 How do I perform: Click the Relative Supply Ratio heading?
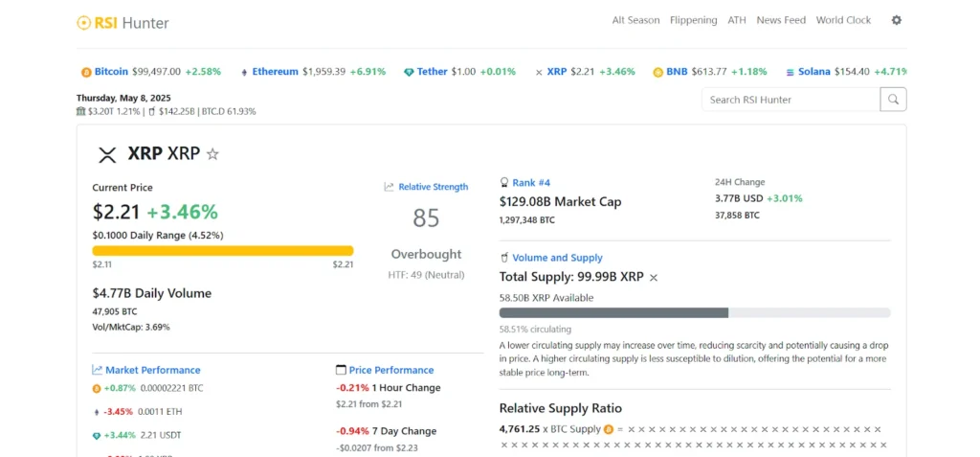pos(561,408)
